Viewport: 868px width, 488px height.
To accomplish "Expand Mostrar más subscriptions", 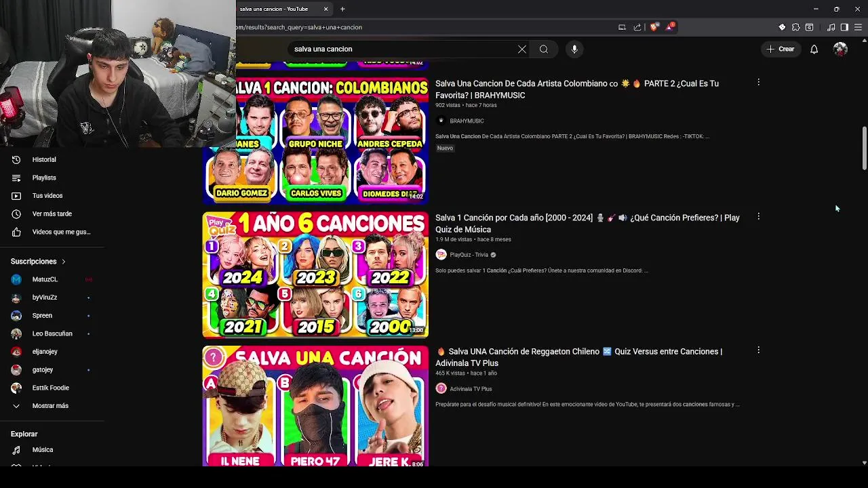I will click(x=52, y=406).
